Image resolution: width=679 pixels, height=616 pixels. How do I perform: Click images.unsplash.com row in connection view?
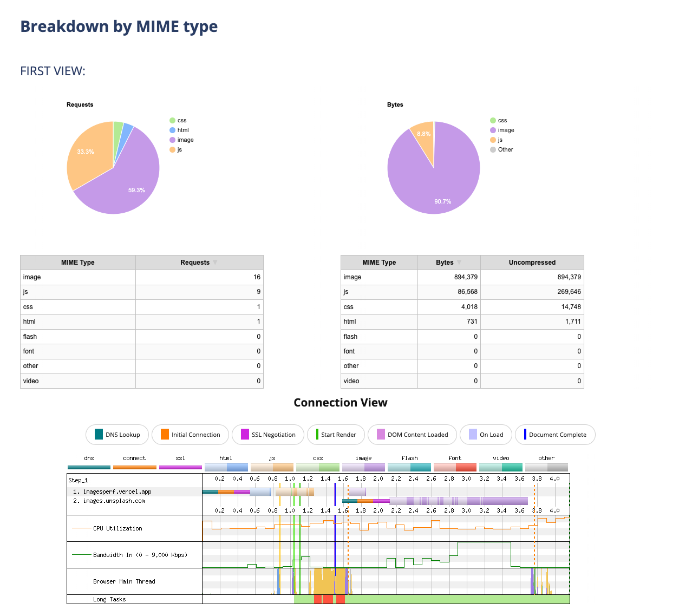coord(114,501)
